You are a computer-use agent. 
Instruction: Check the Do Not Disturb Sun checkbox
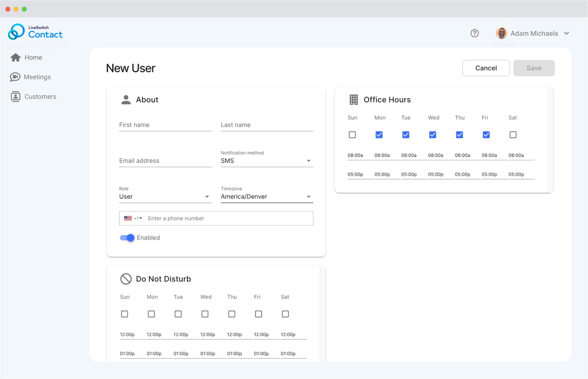click(x=125, y=314)
